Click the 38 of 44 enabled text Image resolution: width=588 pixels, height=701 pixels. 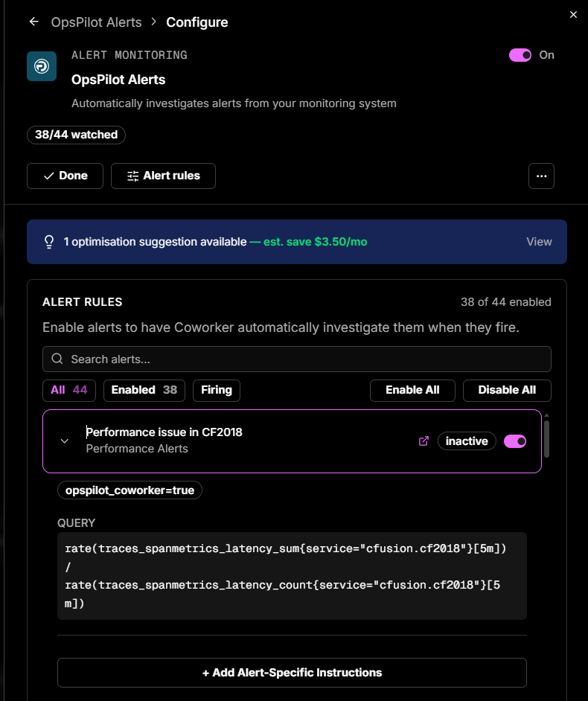point(505,302)
